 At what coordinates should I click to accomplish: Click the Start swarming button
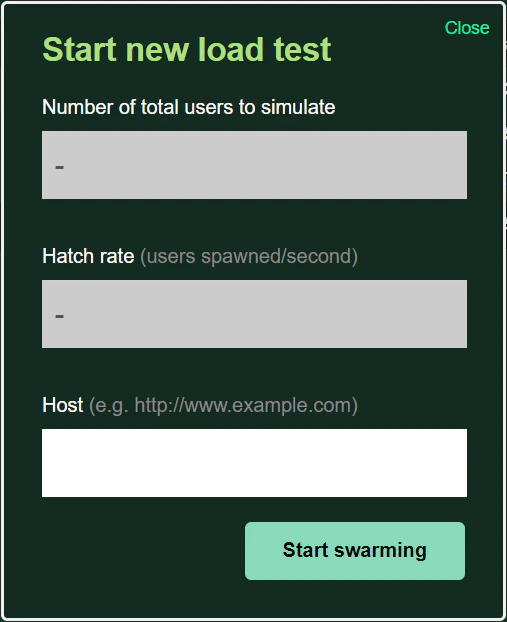click(355, 551)
